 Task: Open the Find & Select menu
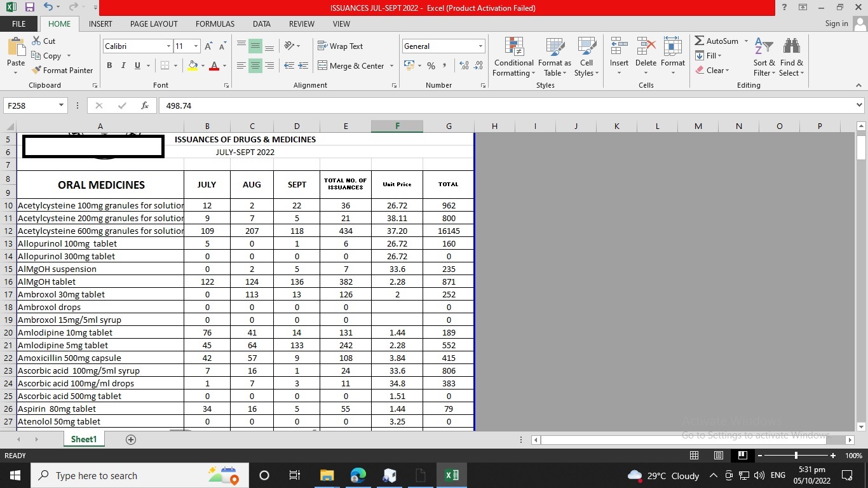792,57
